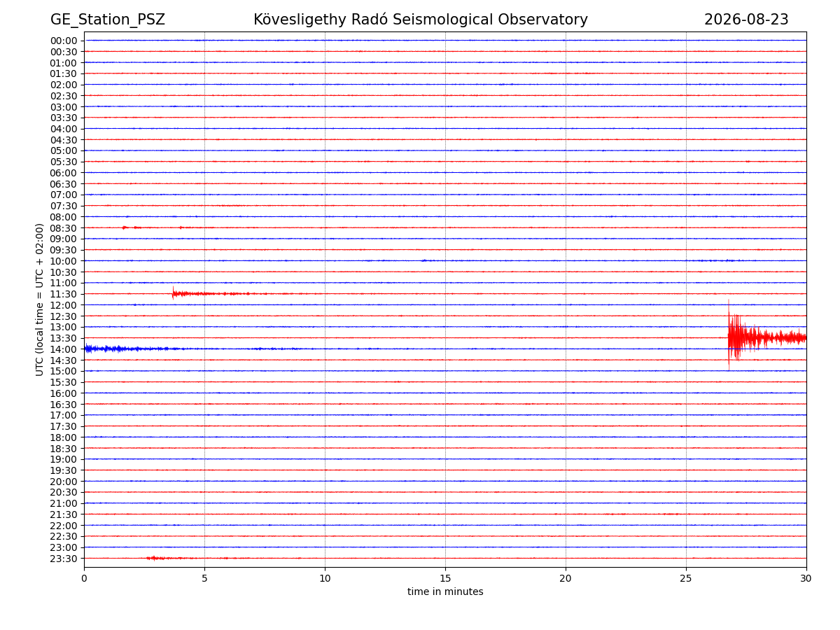The height and width of the screenshot is (630, 840).
Task: Click the date 2026-08-23
Action: (x=746, y=20)
